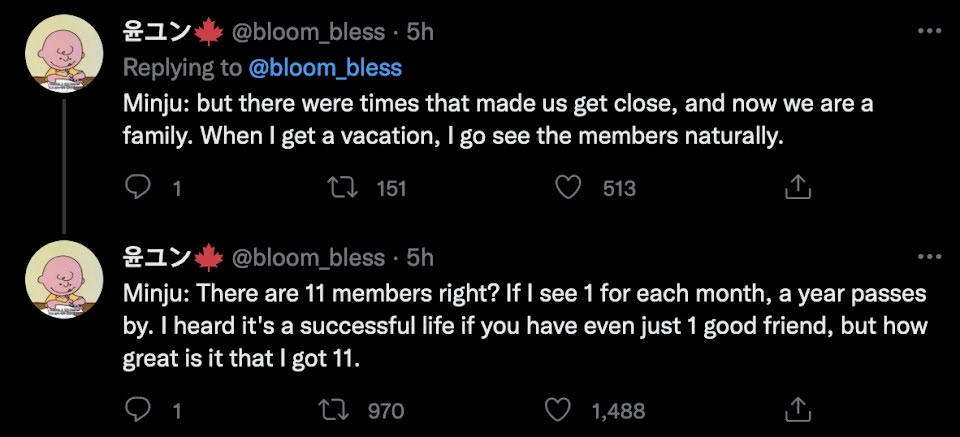The height and width of the screenshot is (437, 960).
Task: Share the first tweet about family
Action: point(796,187)
